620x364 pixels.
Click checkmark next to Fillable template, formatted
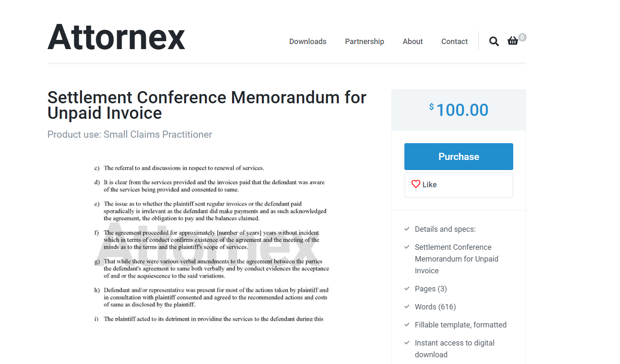[x=406, y=325]
